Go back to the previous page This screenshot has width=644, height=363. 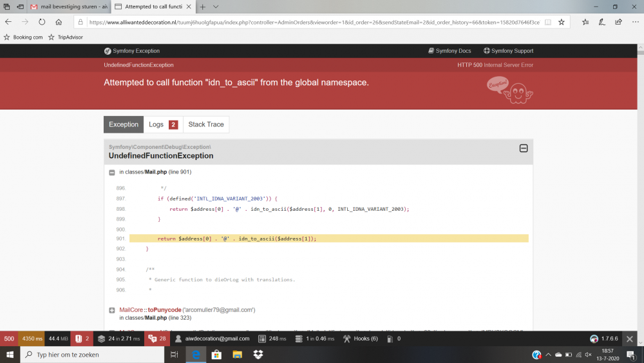[x=8, y=22]
